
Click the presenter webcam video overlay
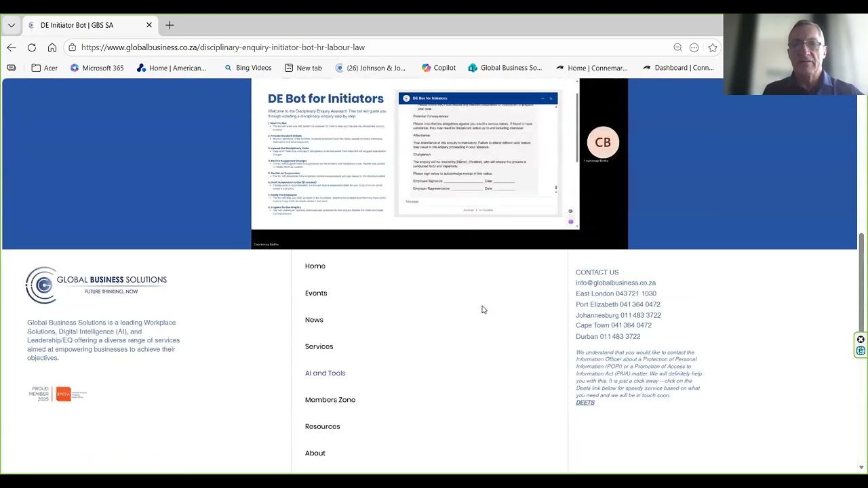coord(795,54)
